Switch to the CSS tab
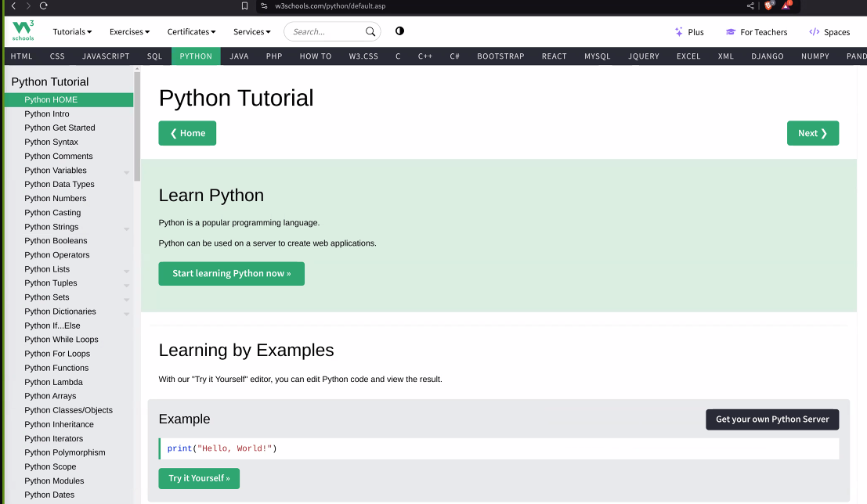 click(57, 56)
